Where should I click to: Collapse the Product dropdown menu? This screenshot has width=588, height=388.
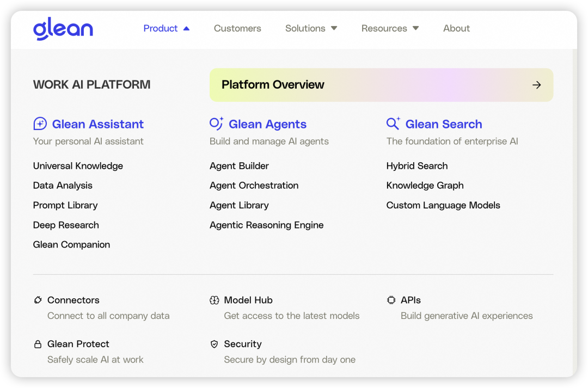point(167,28)
